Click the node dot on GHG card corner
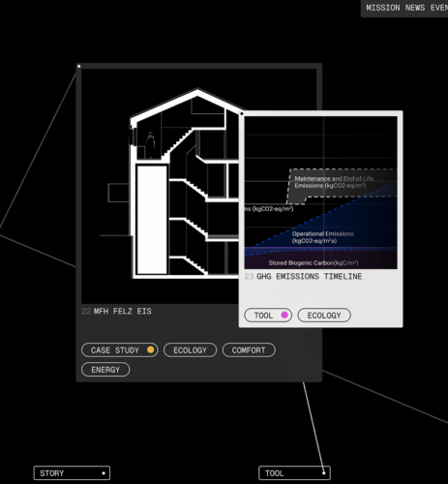 tap(242, 113)
